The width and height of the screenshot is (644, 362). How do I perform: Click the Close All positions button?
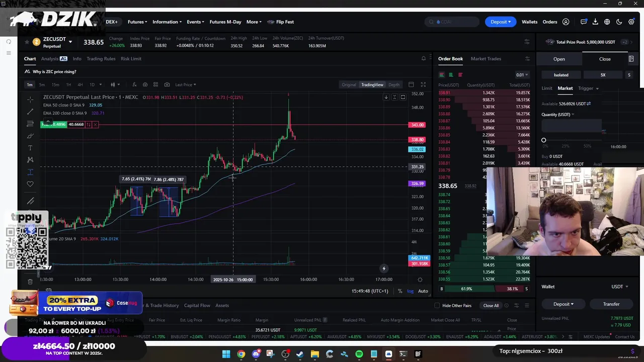pos(491,306)
